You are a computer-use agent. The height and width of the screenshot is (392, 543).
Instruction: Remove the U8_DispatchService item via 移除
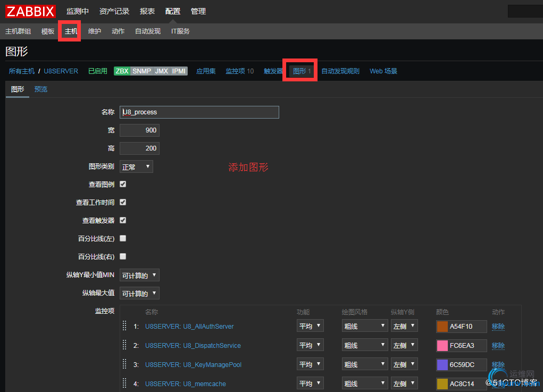[x=498, y=345]
